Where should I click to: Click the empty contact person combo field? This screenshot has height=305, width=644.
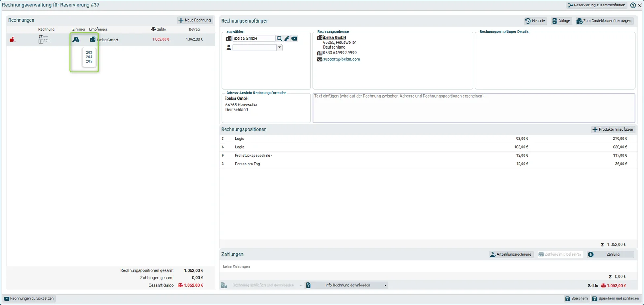coord(254,47)
